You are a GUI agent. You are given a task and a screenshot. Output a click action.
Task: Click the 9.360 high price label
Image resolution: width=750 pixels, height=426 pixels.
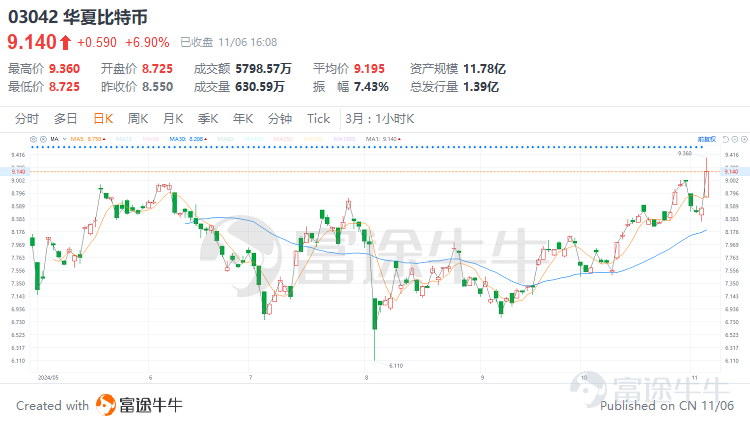[685, 153]
